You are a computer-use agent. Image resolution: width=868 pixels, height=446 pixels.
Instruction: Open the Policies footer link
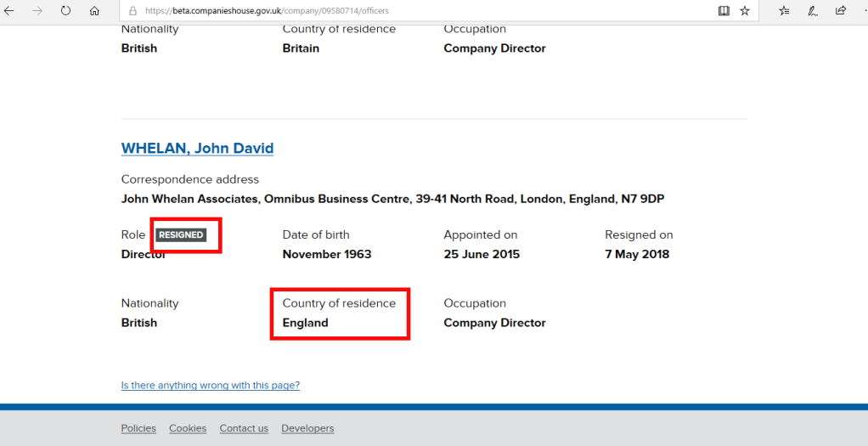pyautogui.click(x=138, y=428)
